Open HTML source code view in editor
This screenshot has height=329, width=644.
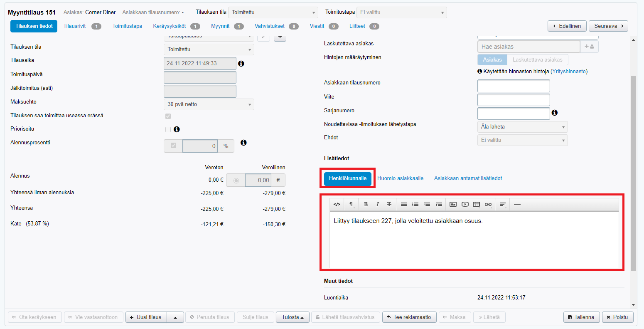337,204
